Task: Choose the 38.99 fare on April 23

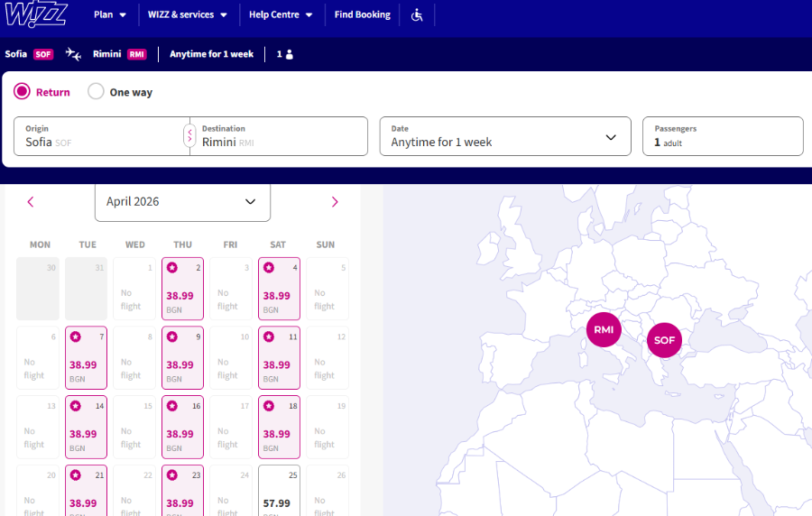Action: [x=182, y=491]
